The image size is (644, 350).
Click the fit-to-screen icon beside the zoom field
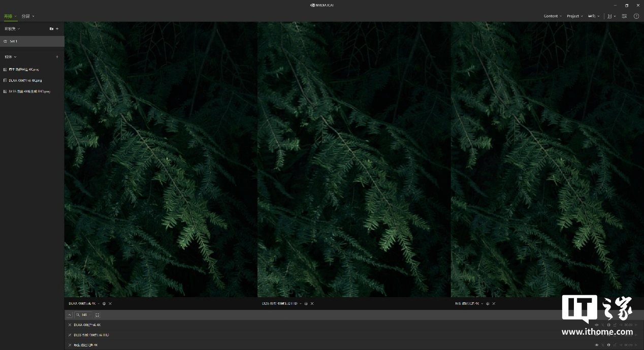(98, 315)
